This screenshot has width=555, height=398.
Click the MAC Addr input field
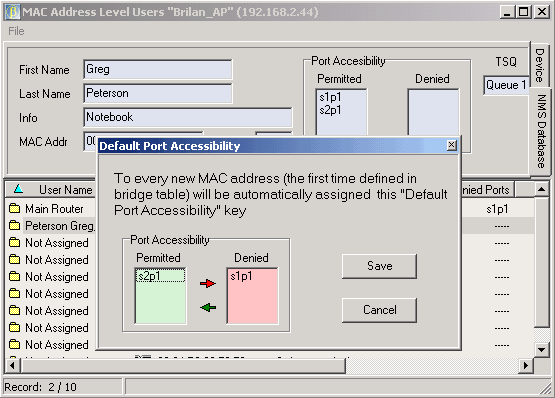[91, 141]
